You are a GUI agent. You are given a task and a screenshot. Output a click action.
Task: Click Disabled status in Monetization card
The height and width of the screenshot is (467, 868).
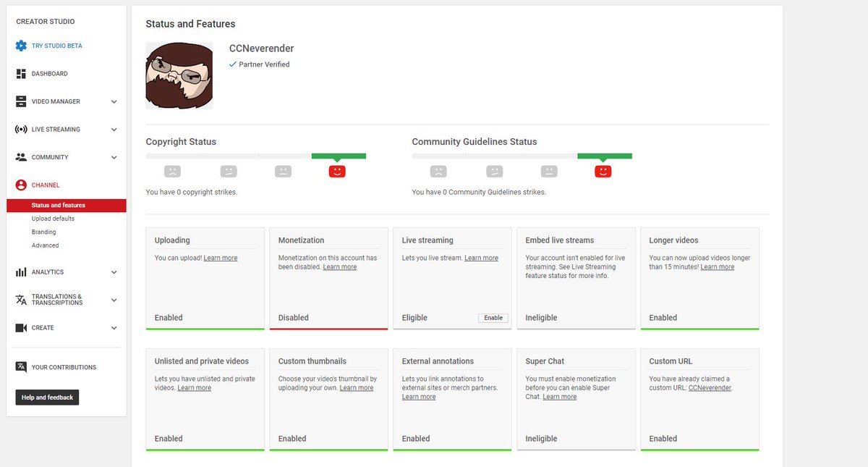click(x=294, y=318)
